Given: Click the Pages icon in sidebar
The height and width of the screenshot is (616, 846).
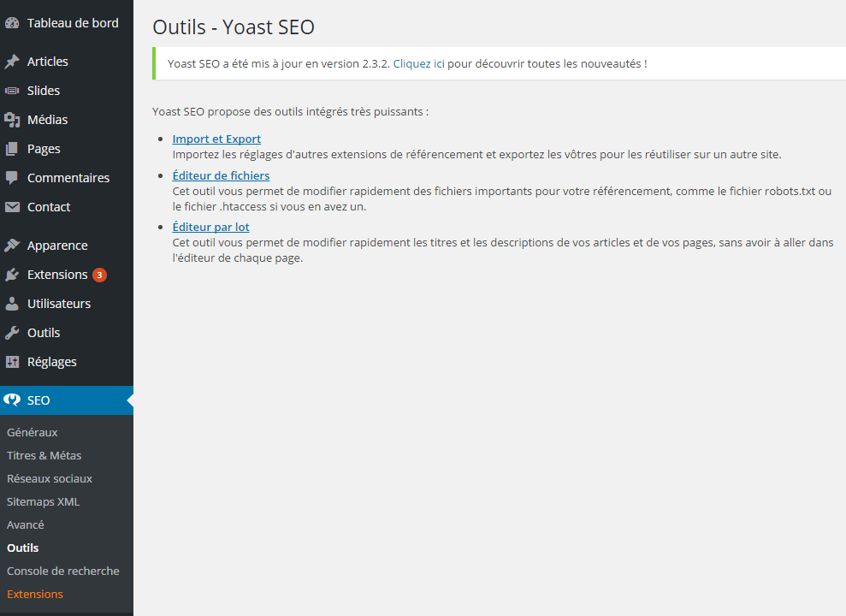Looking at the screenshot, I should coord(12,149).
